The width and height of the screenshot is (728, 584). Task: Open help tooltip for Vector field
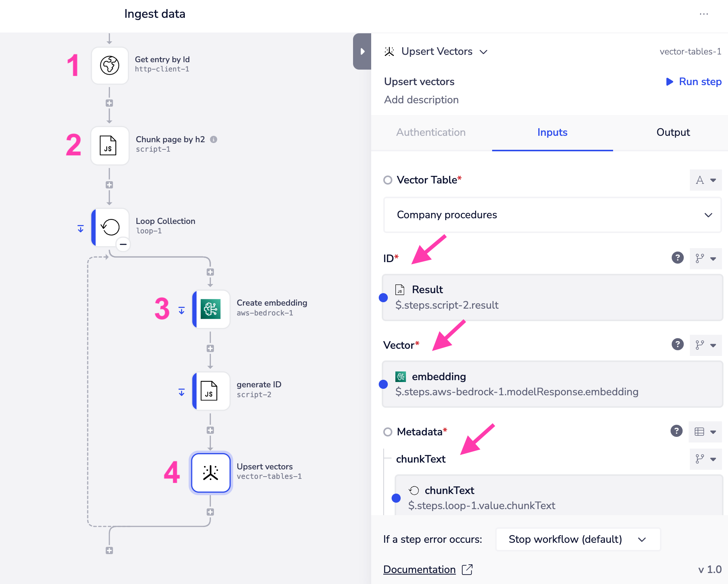(x=677, y=345)
